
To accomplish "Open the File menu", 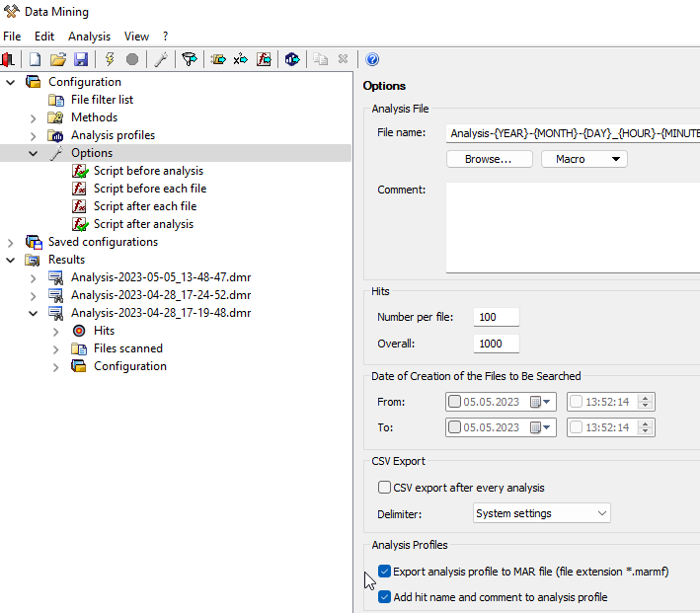I will [x=12, y=37].
